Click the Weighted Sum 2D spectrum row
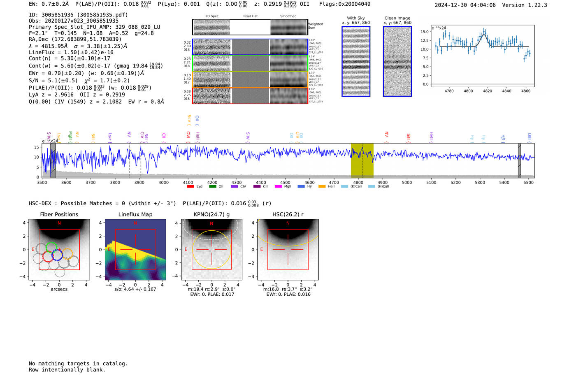This screenshot has height=392, width=576. [250, 27]
